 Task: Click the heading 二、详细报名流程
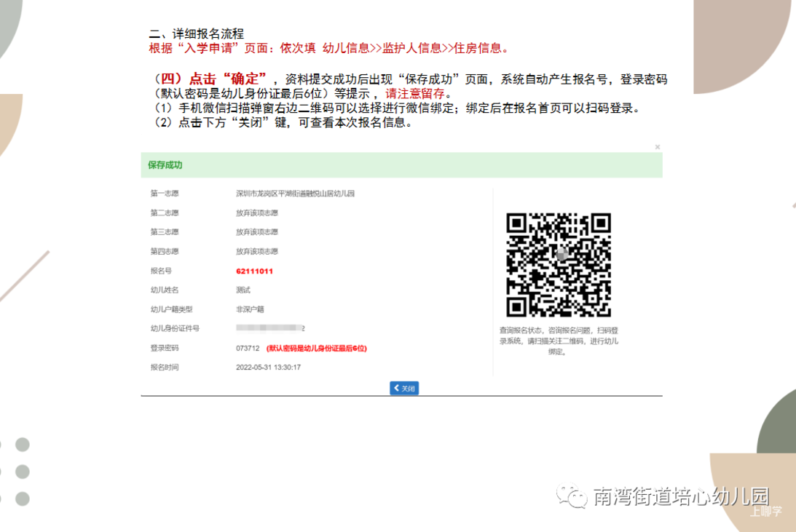tap(197, 34)
